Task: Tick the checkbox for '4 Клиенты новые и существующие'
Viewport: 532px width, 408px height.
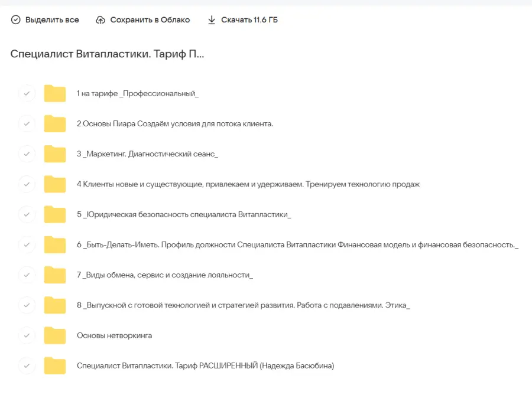Action: (x=27, y=184)
